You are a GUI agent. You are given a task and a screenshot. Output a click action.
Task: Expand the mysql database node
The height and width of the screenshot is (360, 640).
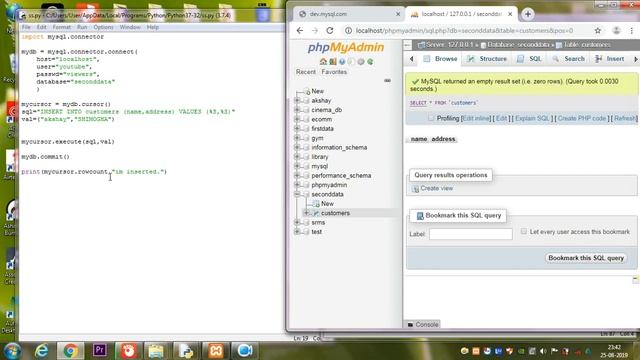point(298,166)
